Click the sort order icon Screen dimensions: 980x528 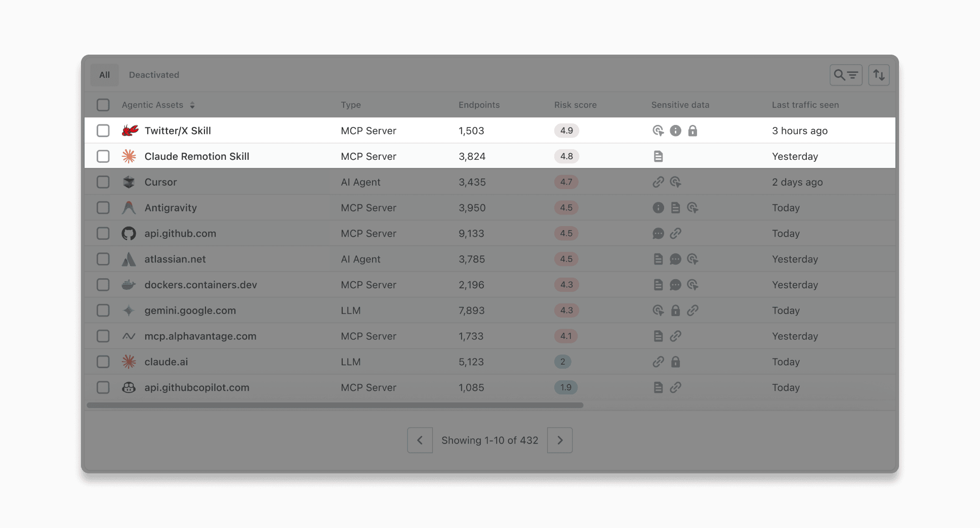[879, 74]
